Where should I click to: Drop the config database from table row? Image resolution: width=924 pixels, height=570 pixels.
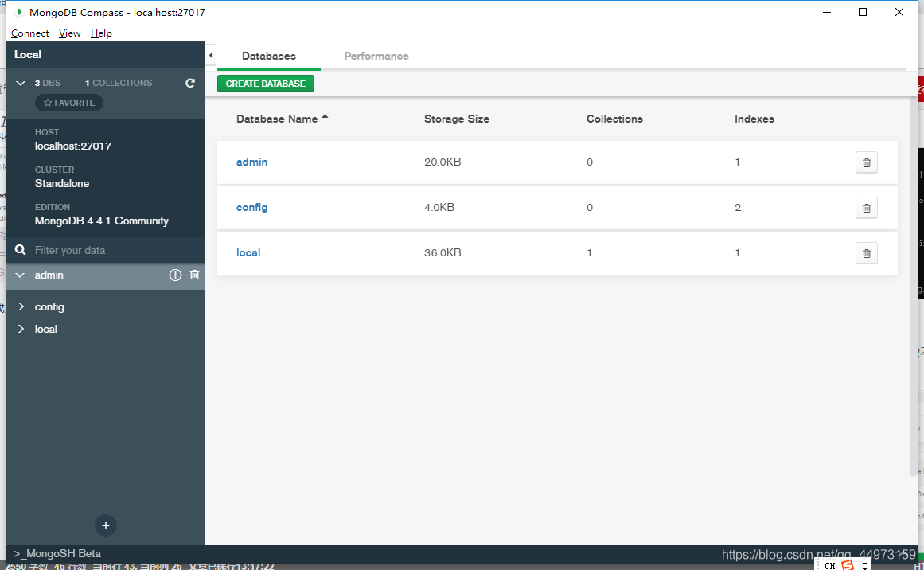(x=866, y=208)
